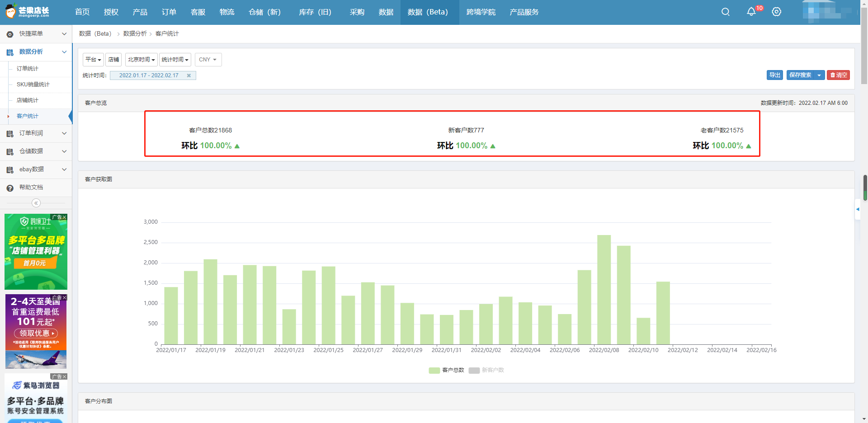Click the red 清空 clear button
Viewport: 868px width, 423px height.
click(838, 75)
